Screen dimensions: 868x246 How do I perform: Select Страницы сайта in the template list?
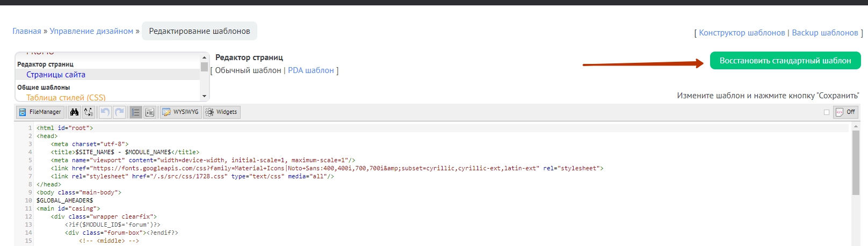coord(56,75)
